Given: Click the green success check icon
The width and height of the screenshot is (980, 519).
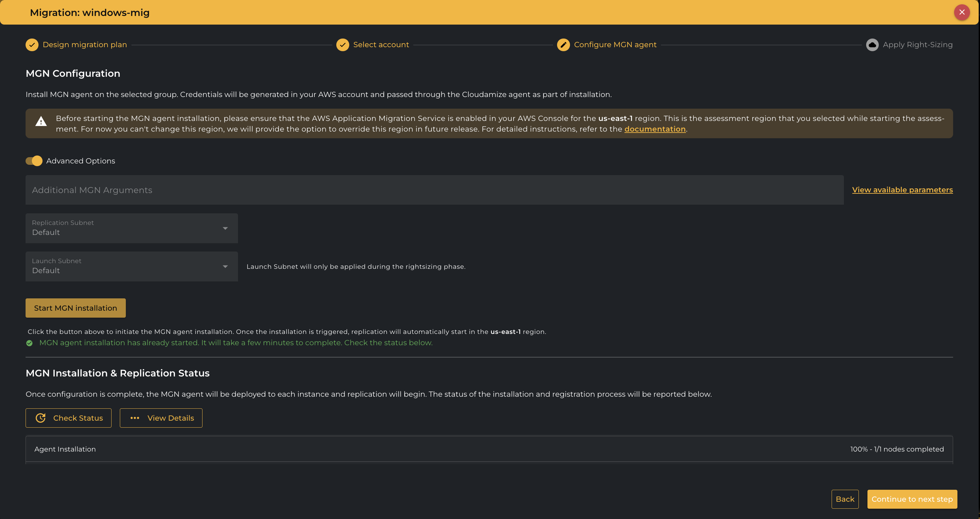Looking at the screenshot, I should [29, 343].
